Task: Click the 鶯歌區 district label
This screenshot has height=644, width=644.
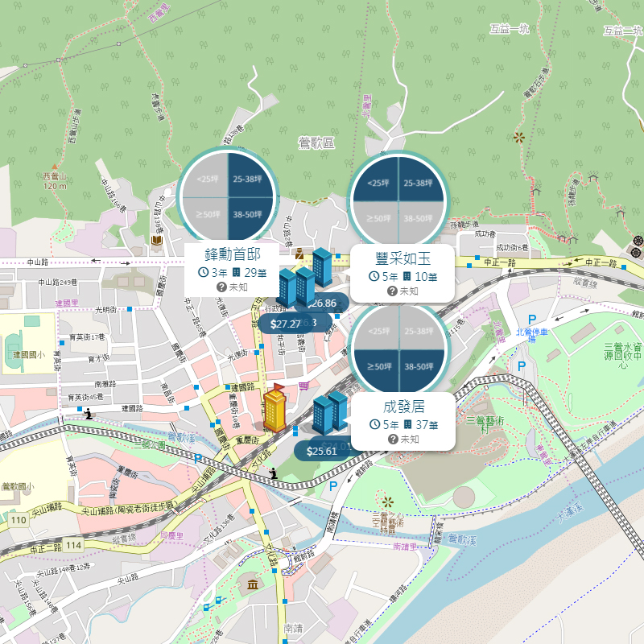Action: (316, 143)
